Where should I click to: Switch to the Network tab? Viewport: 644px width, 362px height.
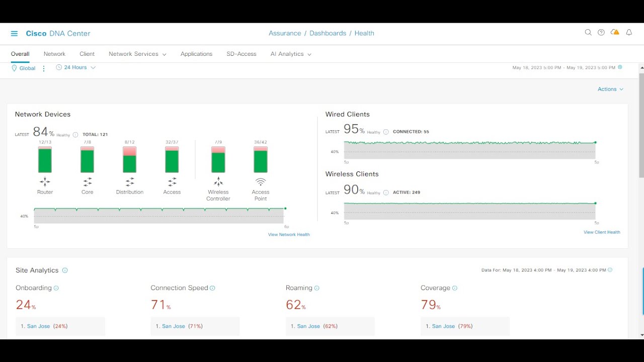(x=54, y=54)
